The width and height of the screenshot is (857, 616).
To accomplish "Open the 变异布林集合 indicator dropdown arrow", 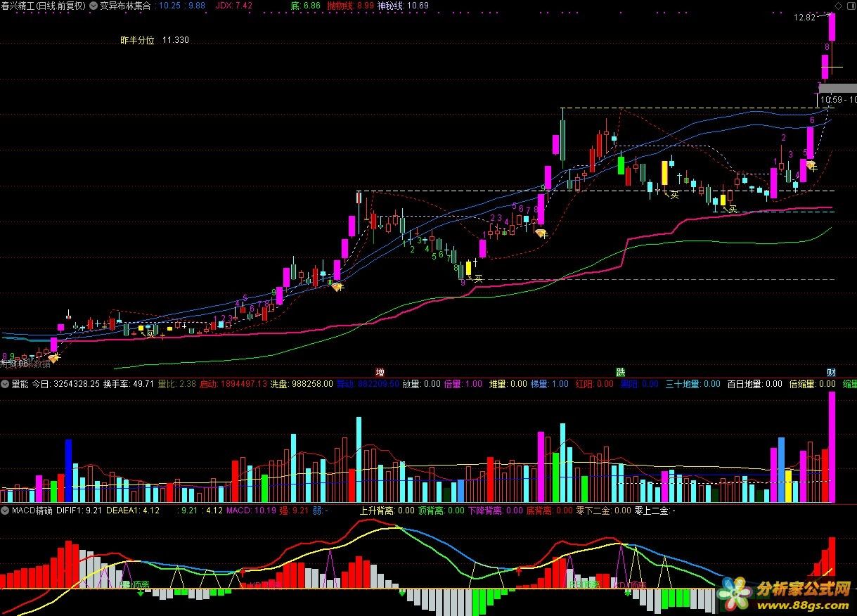I will (x=94, y=5).
